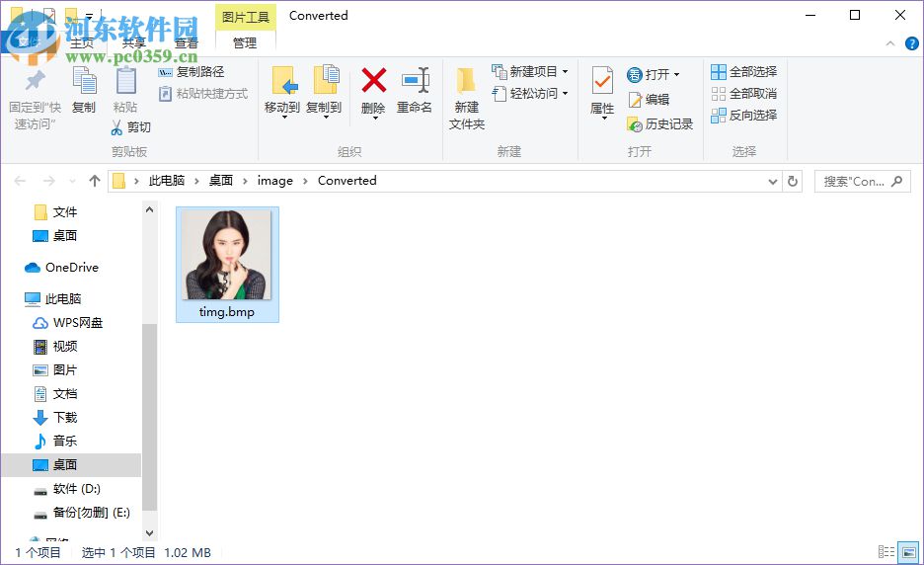Go back with the Back arrow
924x565 pixels.
pos(20,181)
